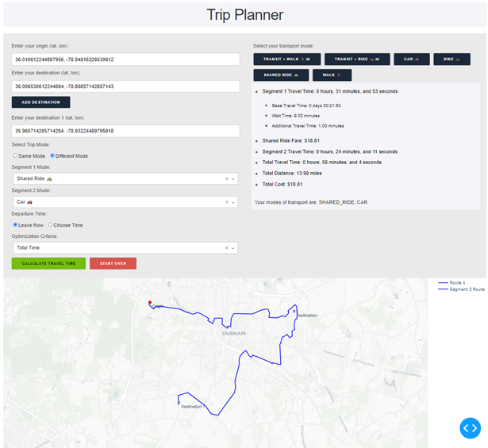Expand the Segment 1 Mode dropdown
Screen dimensions: 488x448
pos(233,179)
